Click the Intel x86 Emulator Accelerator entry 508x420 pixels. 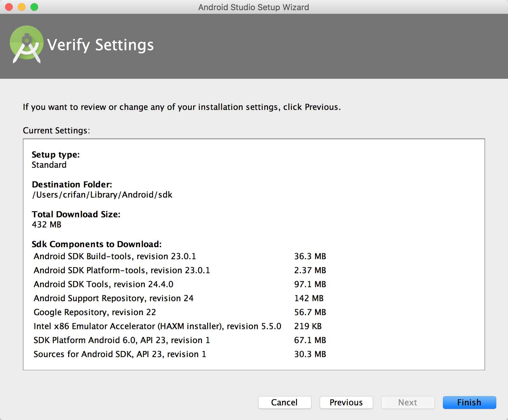pyautogui.click(x=157, y=326)
